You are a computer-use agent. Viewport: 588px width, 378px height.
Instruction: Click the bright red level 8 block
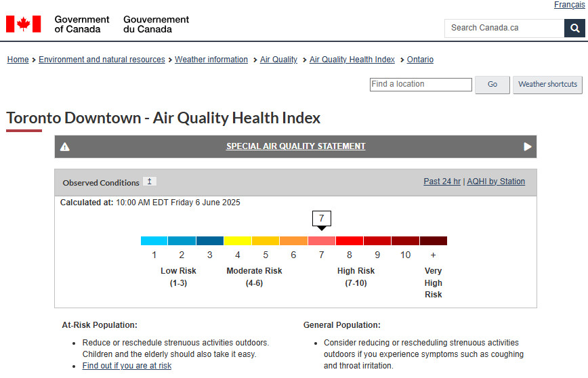350,240
